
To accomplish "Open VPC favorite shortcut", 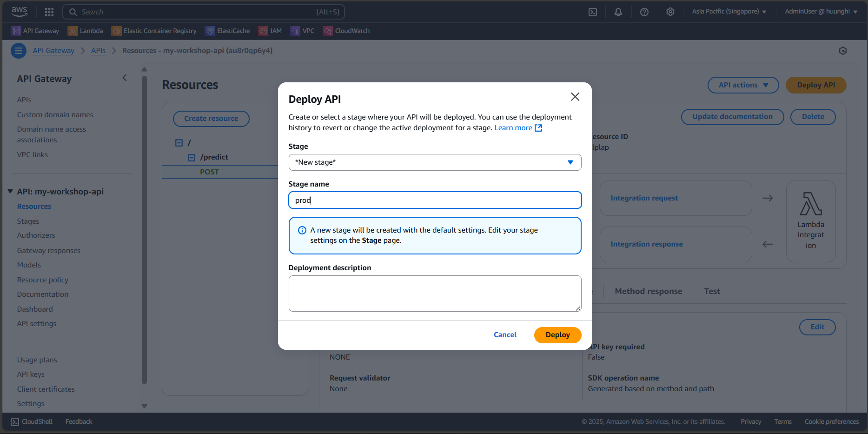I will click(x=303, y=31).
